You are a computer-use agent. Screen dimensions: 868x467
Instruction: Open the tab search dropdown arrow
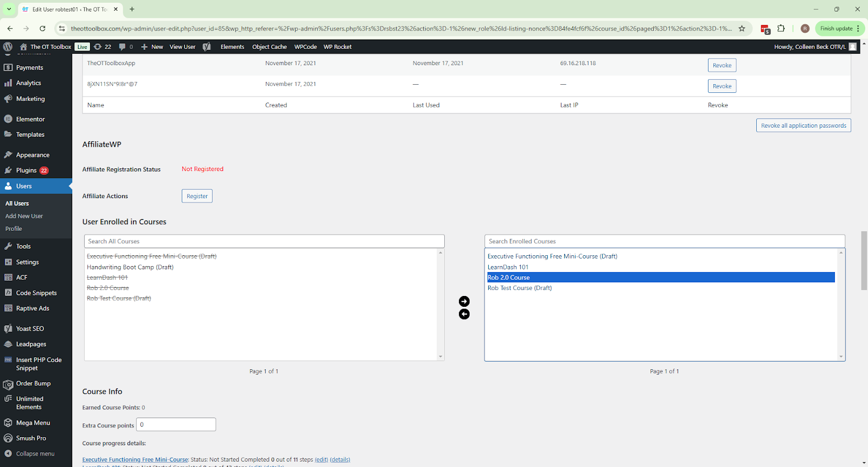9,9
